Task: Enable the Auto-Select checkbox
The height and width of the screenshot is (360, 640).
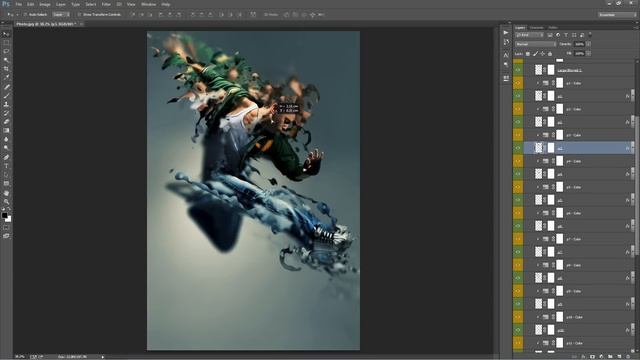Action: click(x=25, y=14)
